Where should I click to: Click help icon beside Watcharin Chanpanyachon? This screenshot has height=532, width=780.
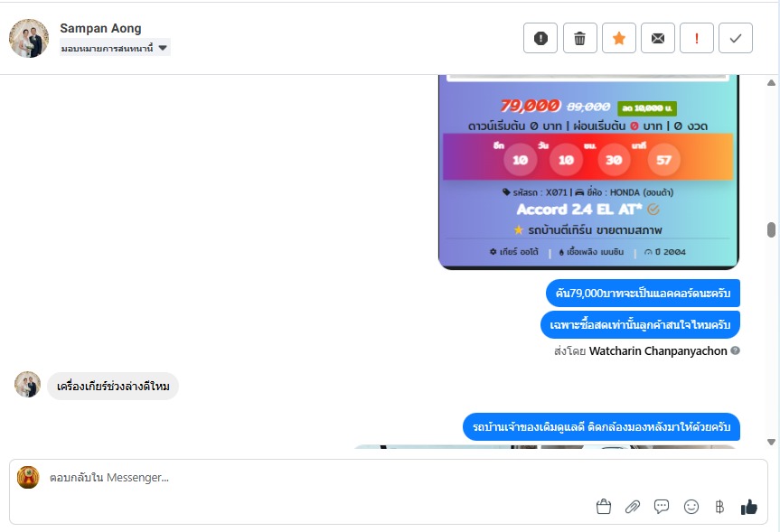[735, 350]
